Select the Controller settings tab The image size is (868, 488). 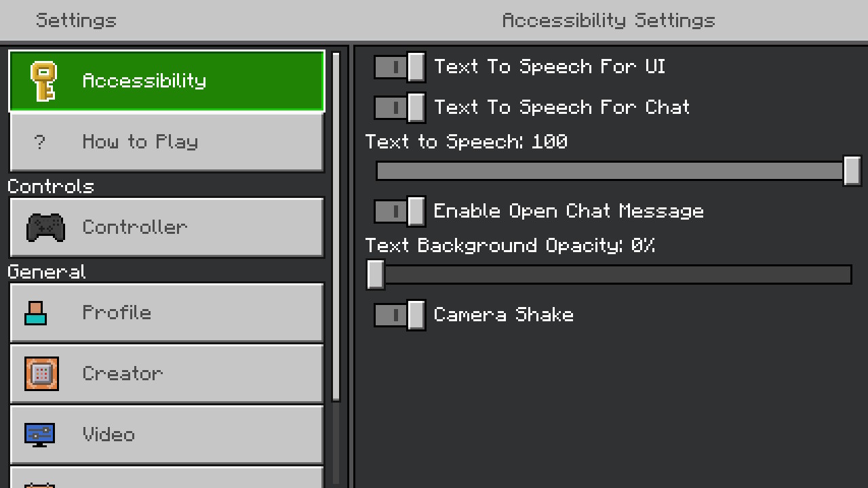click(x=167, y=228)
